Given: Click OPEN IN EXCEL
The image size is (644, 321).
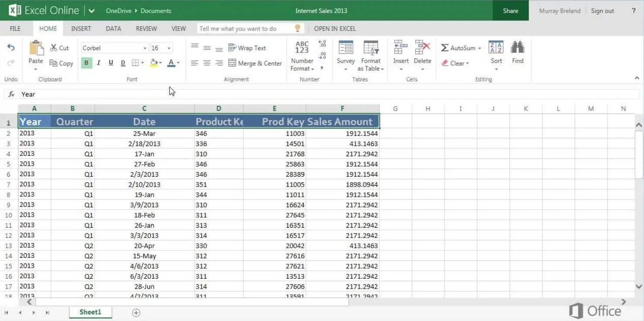Looking at the screenshot, I should point(335,28).
